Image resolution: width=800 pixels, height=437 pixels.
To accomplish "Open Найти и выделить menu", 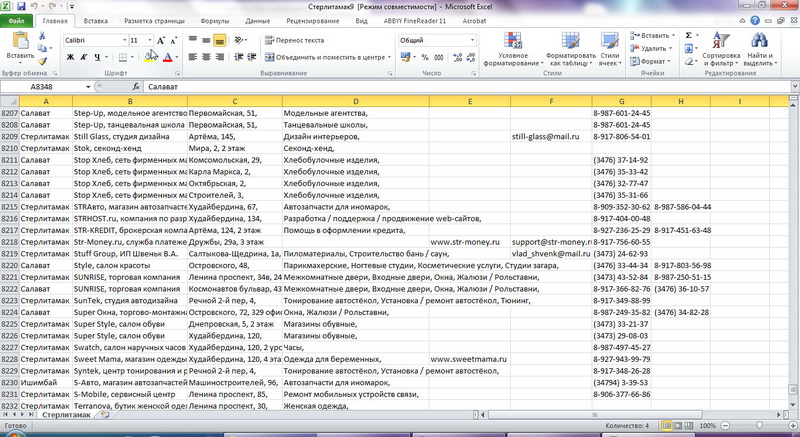I will point(760,49).
